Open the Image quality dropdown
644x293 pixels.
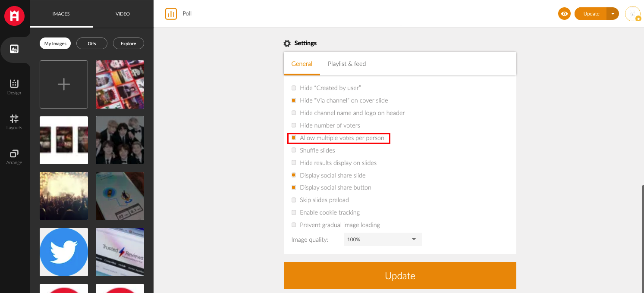(383, 240)
